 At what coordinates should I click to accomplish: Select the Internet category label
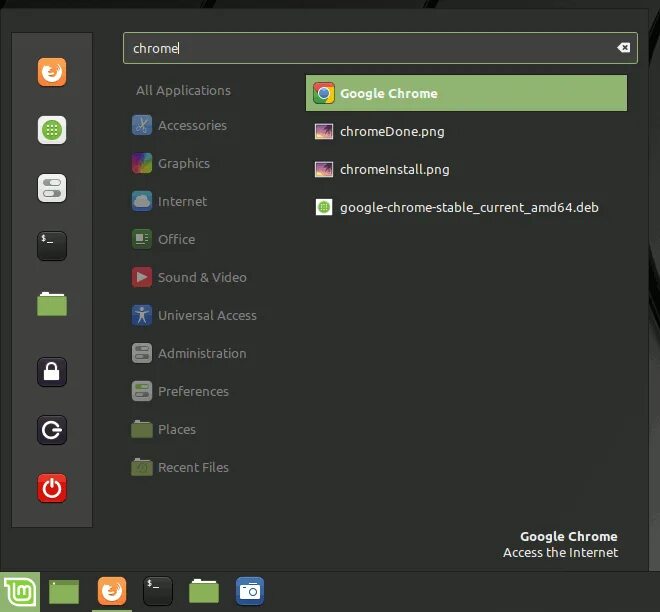[182, 201]
